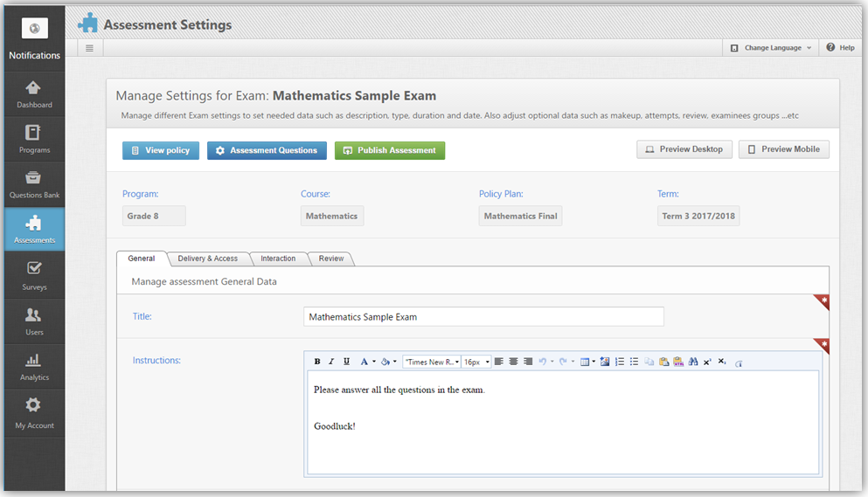Switch to the Interaction tab
This screenshot has width=868, height=497.
(278, 259)
